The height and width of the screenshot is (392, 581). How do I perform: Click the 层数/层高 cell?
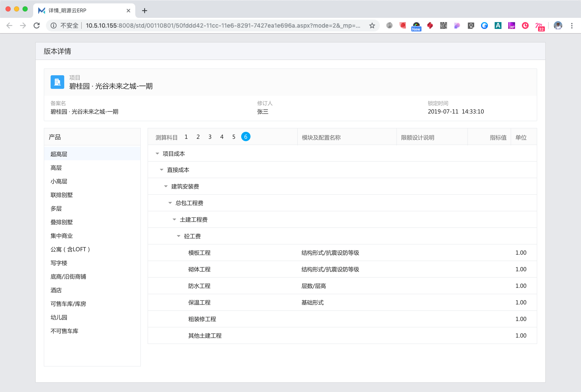pyautogui.click(x=313, y=286)
